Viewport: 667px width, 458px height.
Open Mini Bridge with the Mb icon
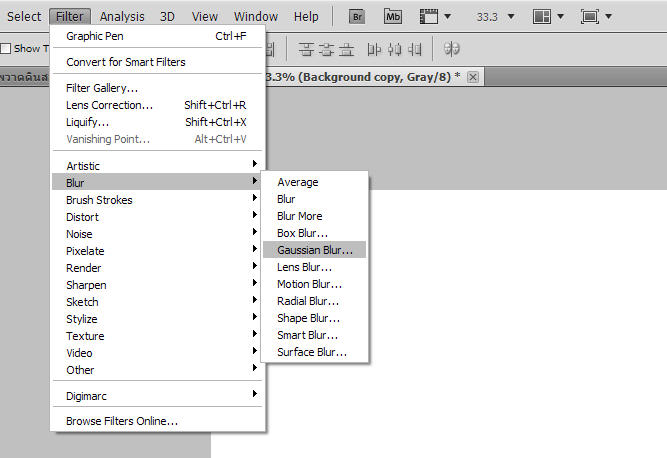pos(393,16)
